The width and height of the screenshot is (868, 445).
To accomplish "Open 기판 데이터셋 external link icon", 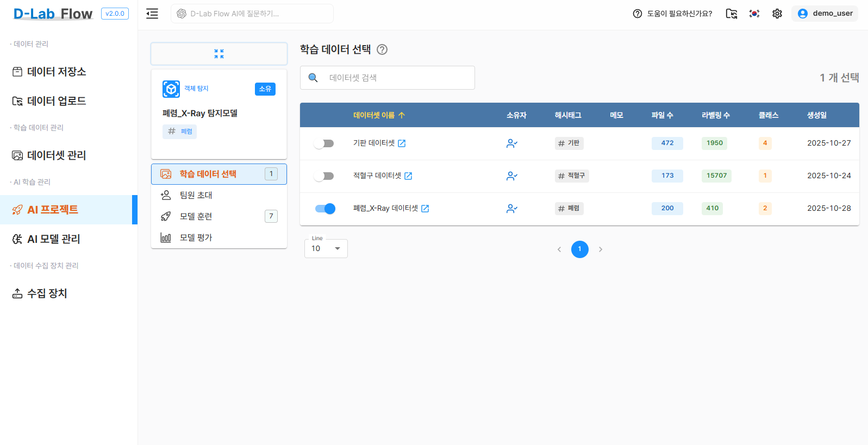I will tap(402, 143).
